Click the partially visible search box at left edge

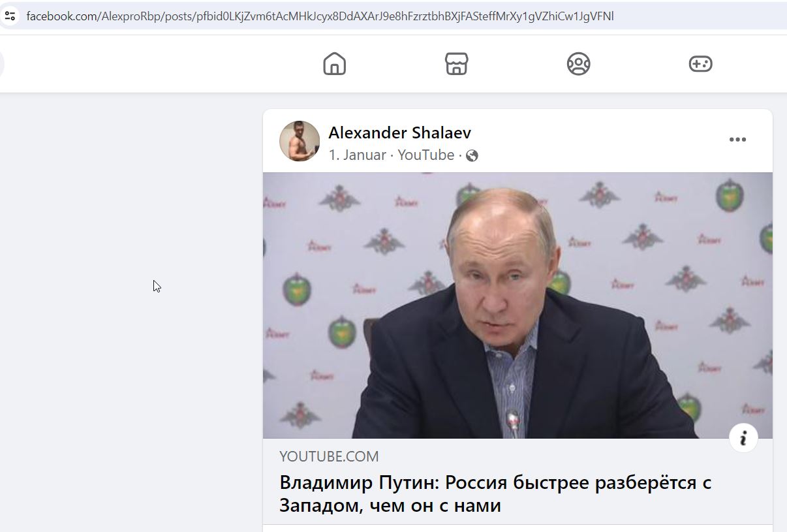point(2,64)
